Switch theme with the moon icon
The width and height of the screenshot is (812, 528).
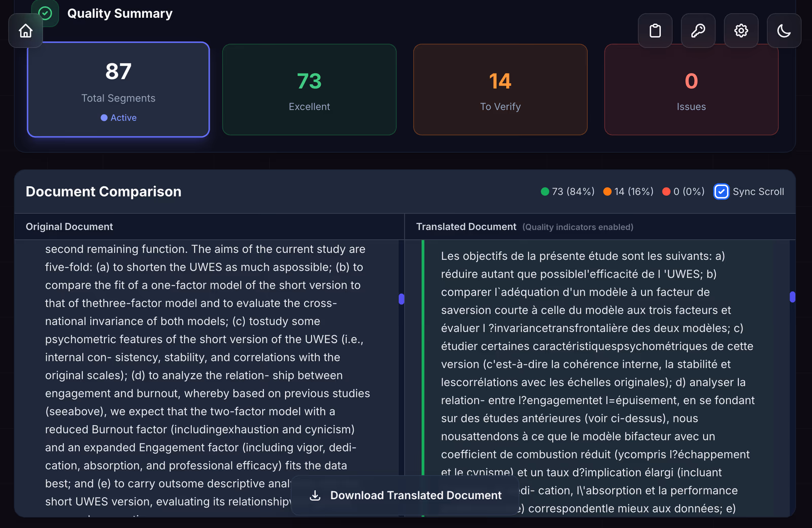point(784,31)
